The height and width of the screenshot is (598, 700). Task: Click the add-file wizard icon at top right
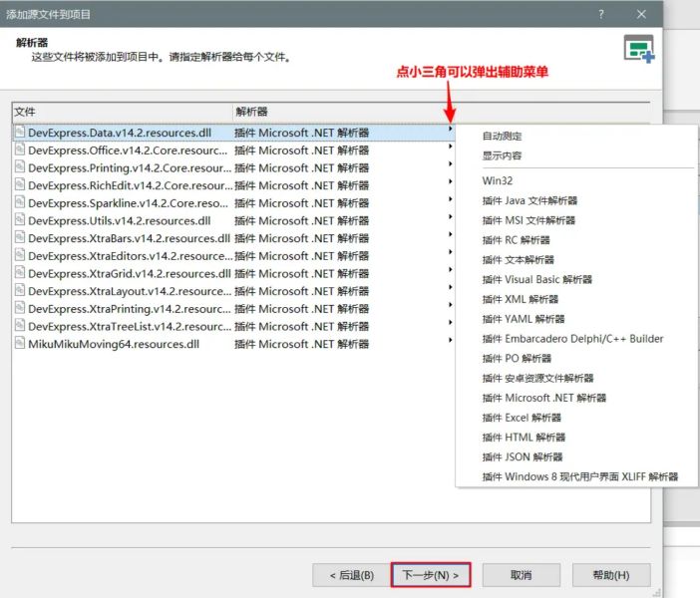[x=638, y=48]
